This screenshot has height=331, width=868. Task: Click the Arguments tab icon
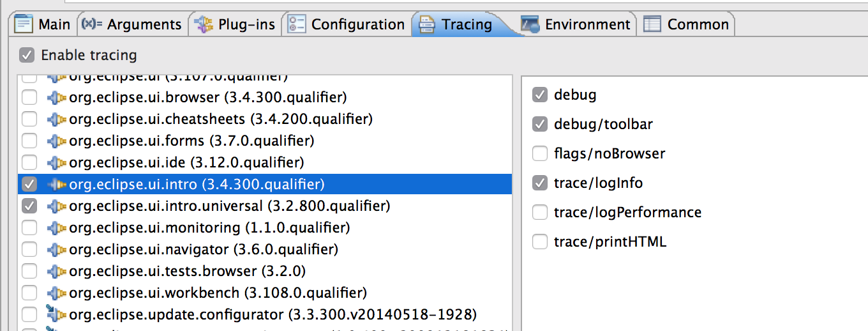click(93, 24)
